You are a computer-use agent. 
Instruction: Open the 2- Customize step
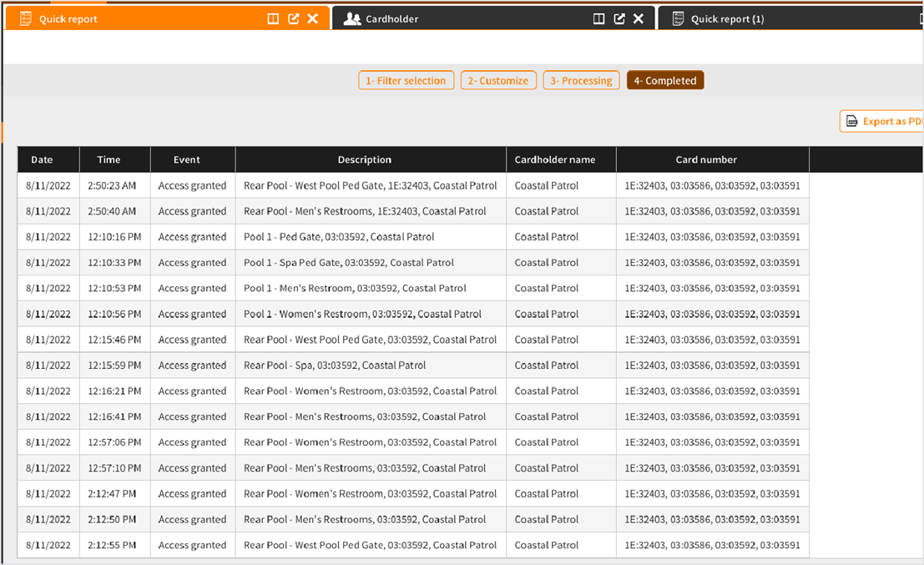point(497,81)
